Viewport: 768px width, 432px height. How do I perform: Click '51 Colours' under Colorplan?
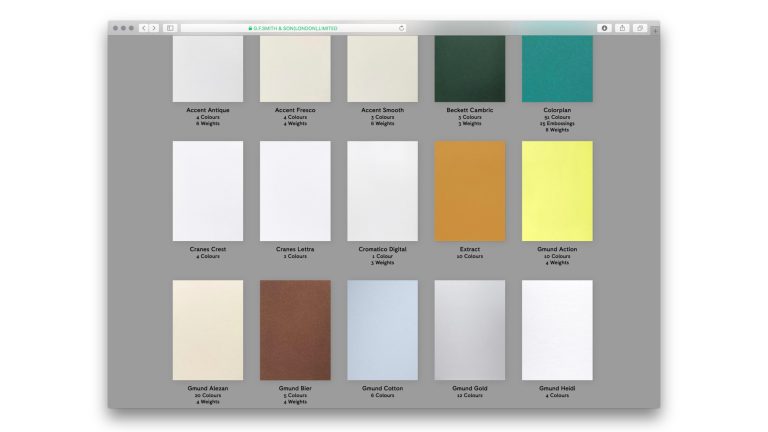(557, 118)
